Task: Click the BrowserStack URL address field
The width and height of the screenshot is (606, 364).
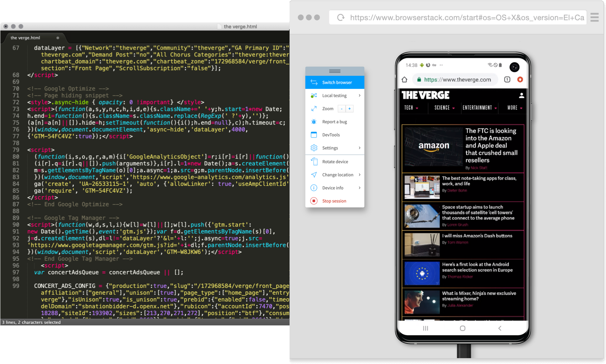Action: coord(458,17)
